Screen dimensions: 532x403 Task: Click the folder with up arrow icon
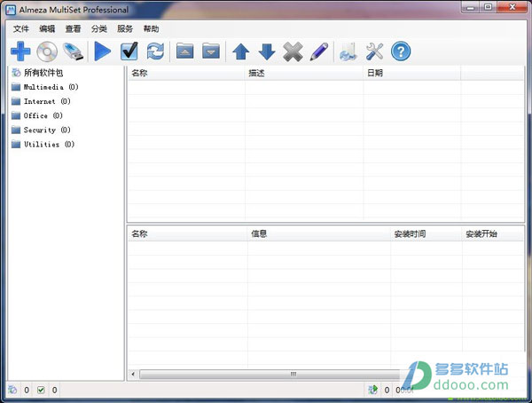(x=185, y=51)
